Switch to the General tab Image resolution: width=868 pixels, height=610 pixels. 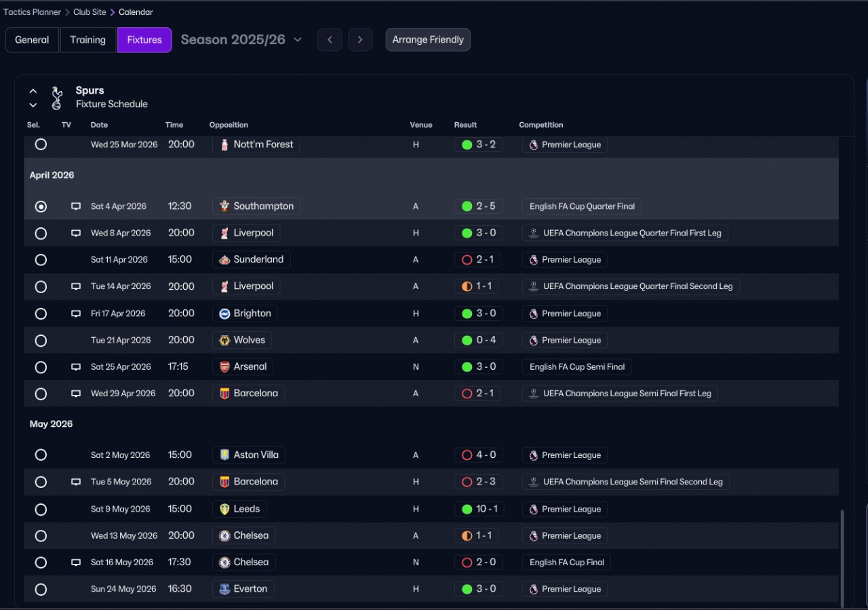(32, 39)
